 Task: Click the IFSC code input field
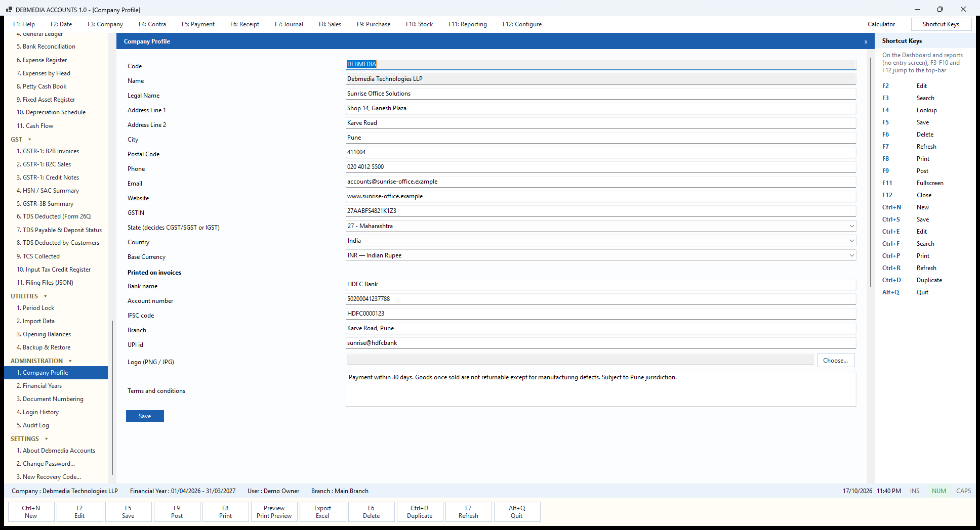[x=601, y=314]
